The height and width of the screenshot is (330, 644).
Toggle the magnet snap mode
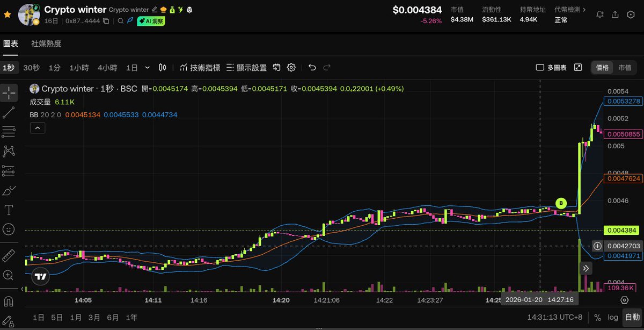tap(9, 300)
